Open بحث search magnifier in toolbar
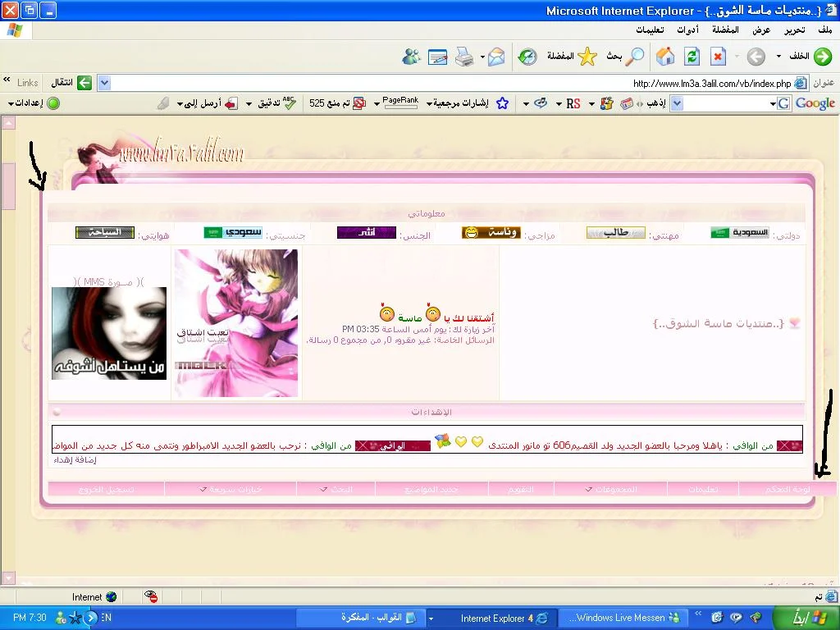Image resolution: width=840 pixels, height=630 pixels. pyautogui.click(x=626, y=57)
